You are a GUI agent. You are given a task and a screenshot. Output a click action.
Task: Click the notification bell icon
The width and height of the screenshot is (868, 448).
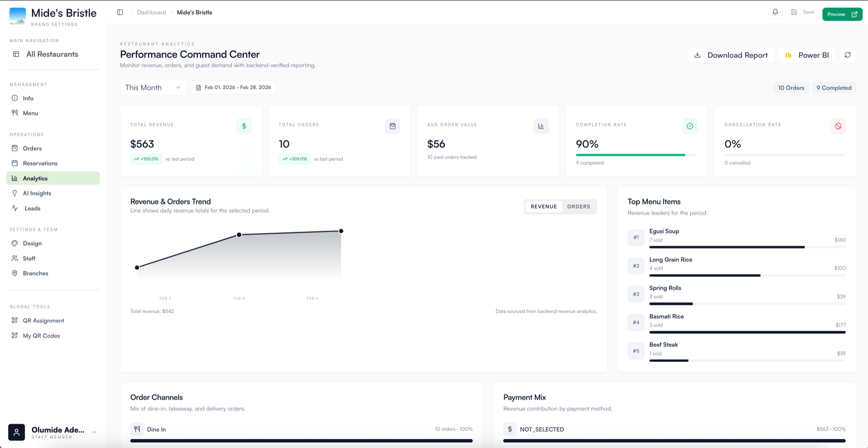[x=775, y=12]
